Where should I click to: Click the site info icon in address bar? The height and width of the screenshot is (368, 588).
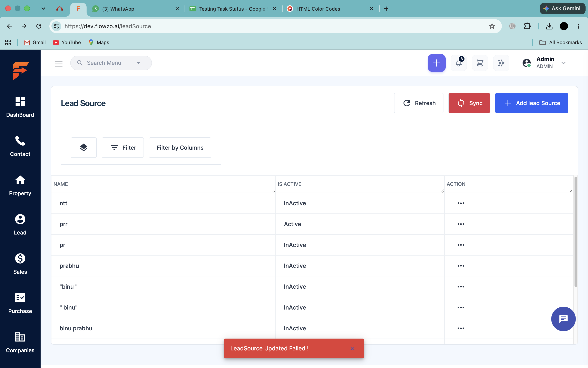coord(56,26)
